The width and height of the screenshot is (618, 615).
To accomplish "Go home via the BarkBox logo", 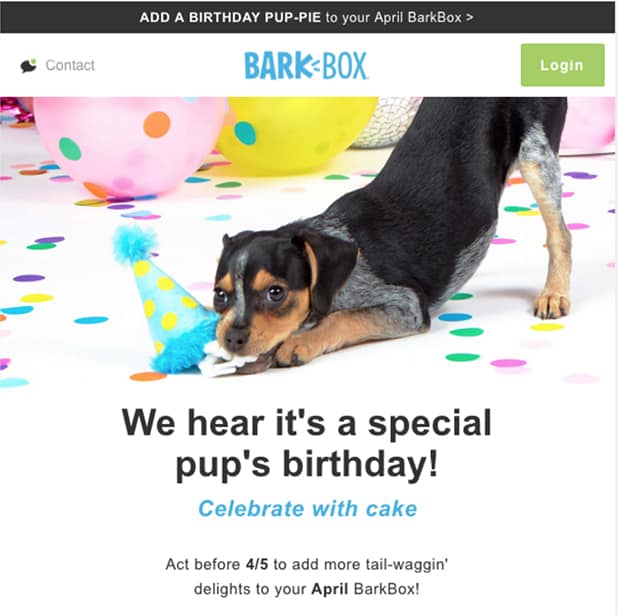I will [x=307, y=65].
